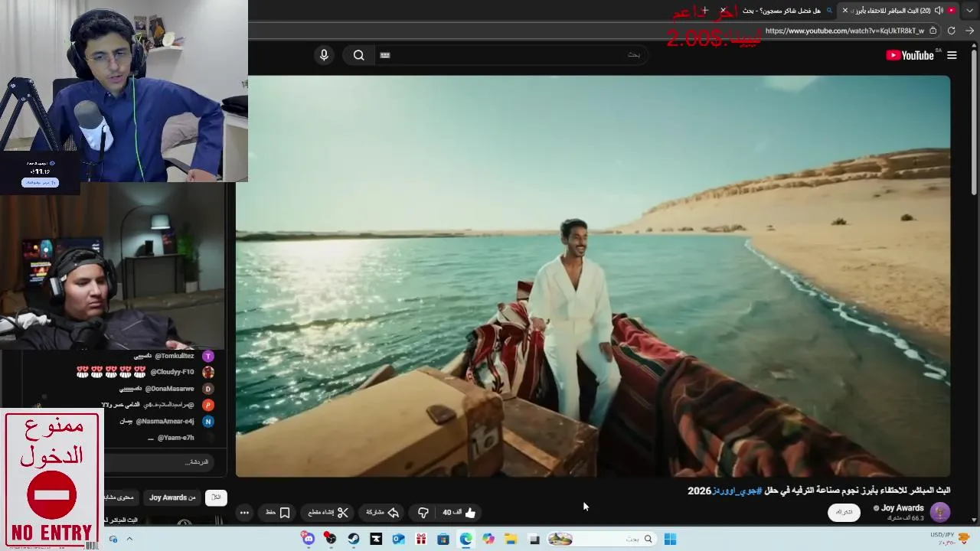Image resolution: width=980 pixels, height=551 pixels.
Task: Start voice search with microphone icon
Action: click(324, 55)
